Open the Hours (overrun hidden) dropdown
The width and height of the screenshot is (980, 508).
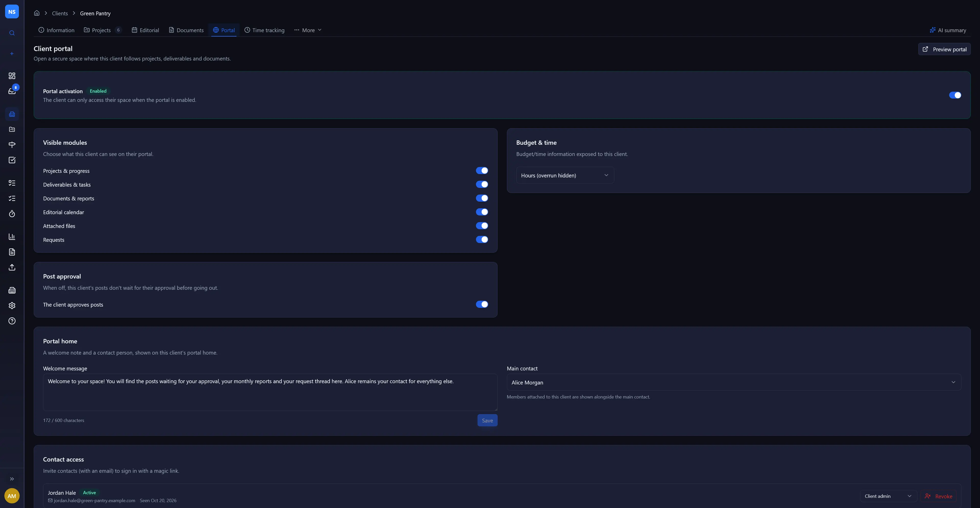pos(565,175)
